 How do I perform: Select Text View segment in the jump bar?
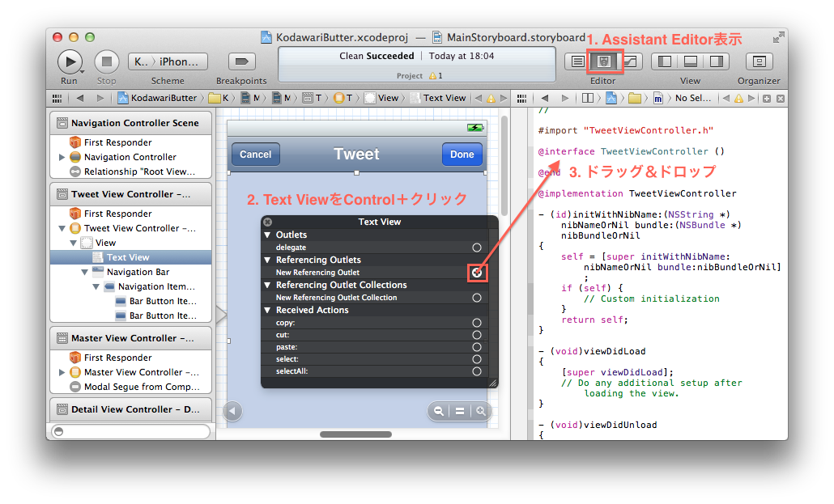(439, 98)
